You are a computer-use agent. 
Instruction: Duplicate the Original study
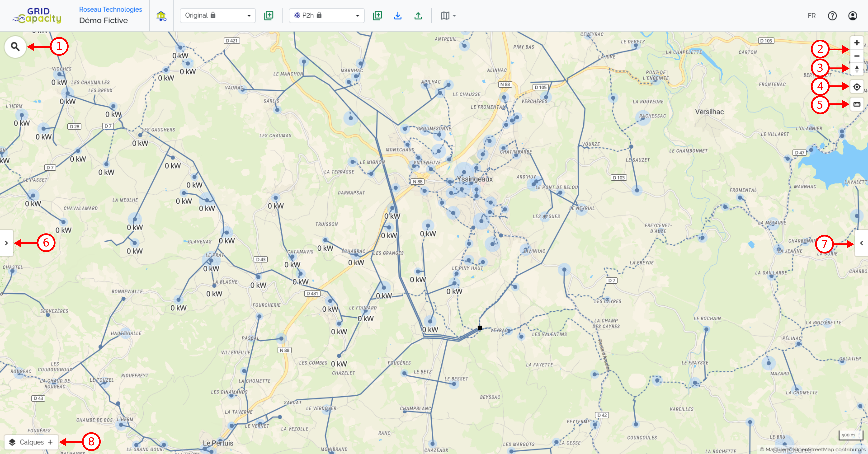269,15
